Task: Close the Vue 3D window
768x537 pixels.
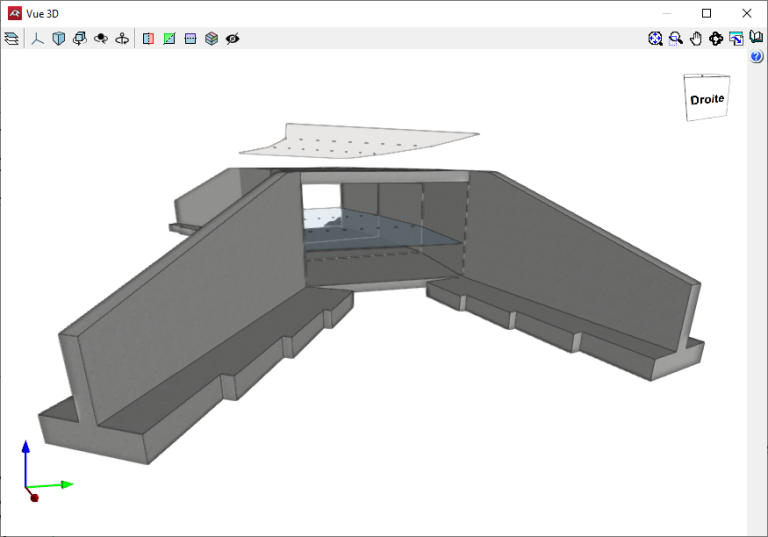Action: [746, 13]
